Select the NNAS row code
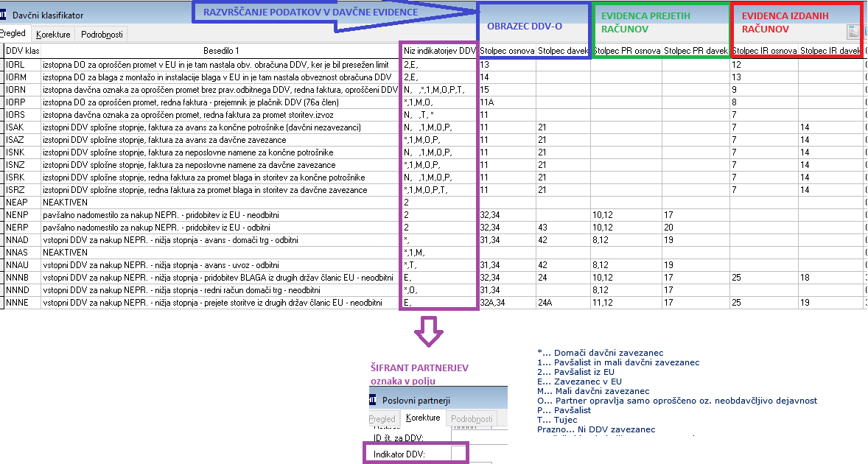Viewport: 868px width, 464px height. tap(17, 253)
